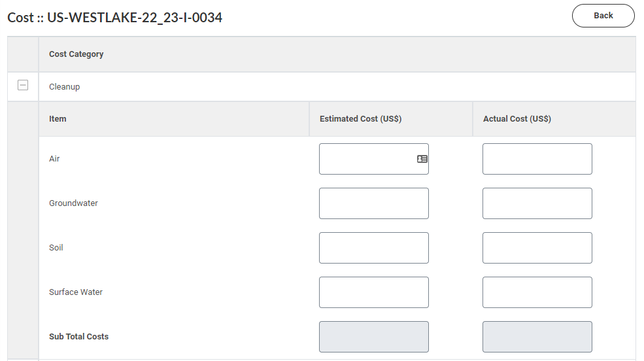Focus the Air actual cost field

(537, 159)
